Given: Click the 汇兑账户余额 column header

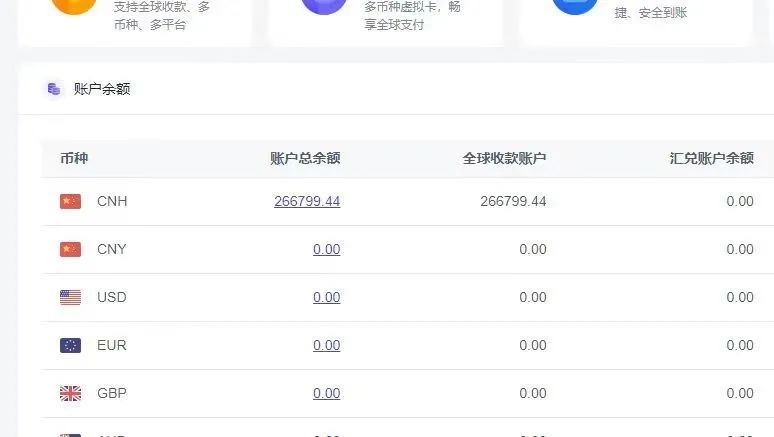Looking at the screenshot, I should point(711,158).
